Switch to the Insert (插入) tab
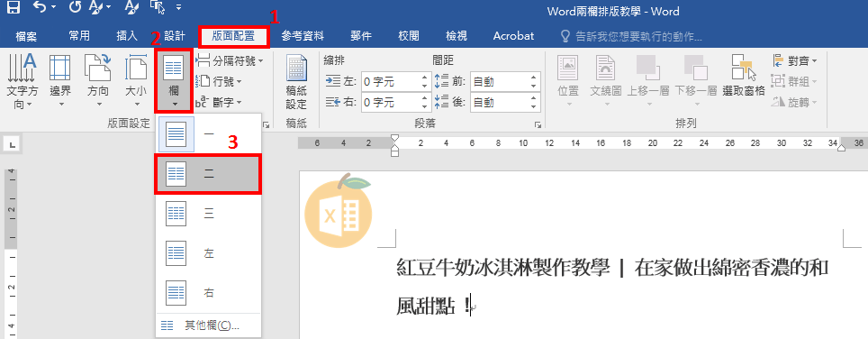The height and width of the screenshot is (339, 868). tap(127, 36)
